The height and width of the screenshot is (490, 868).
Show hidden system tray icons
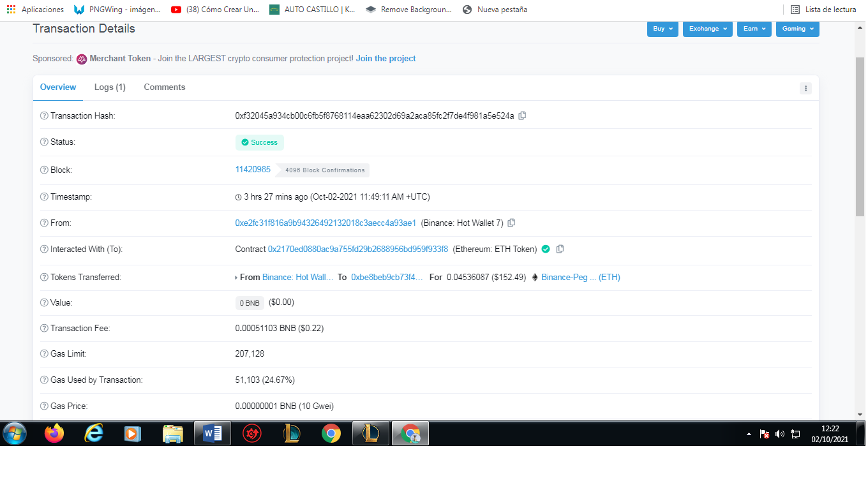749,434
